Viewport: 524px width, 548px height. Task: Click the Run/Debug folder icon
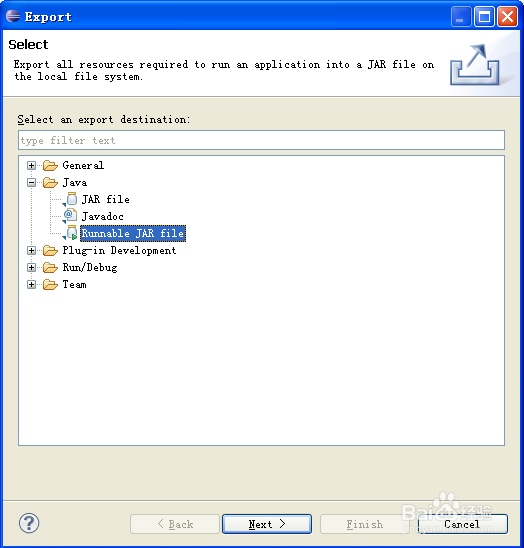50,267
